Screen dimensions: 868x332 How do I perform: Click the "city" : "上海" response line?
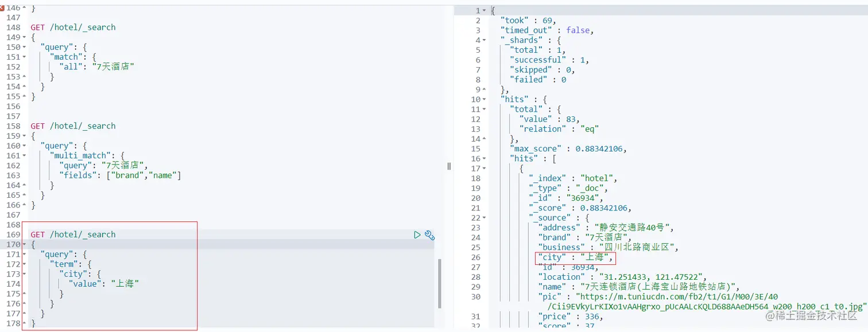(x=576, y=257)
